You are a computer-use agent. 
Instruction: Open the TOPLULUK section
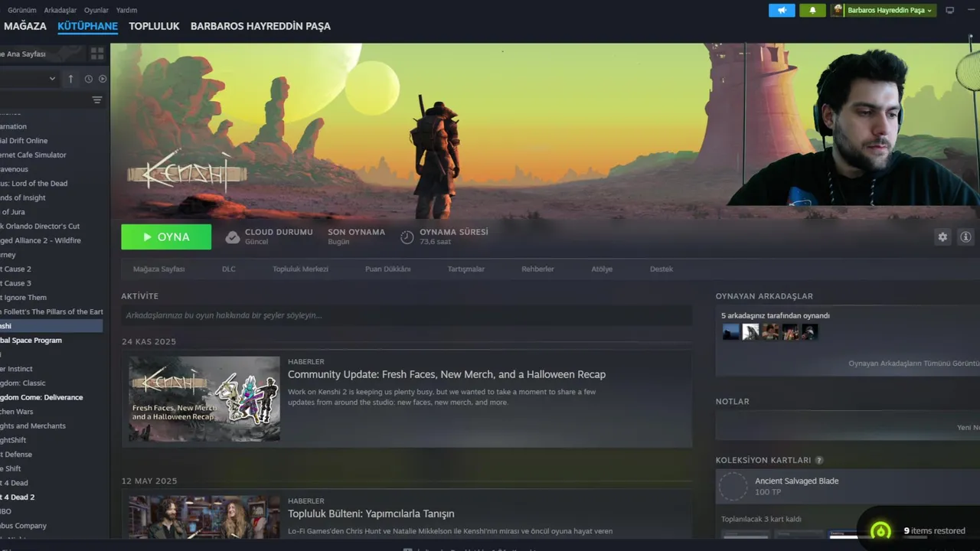click(154, 26)
